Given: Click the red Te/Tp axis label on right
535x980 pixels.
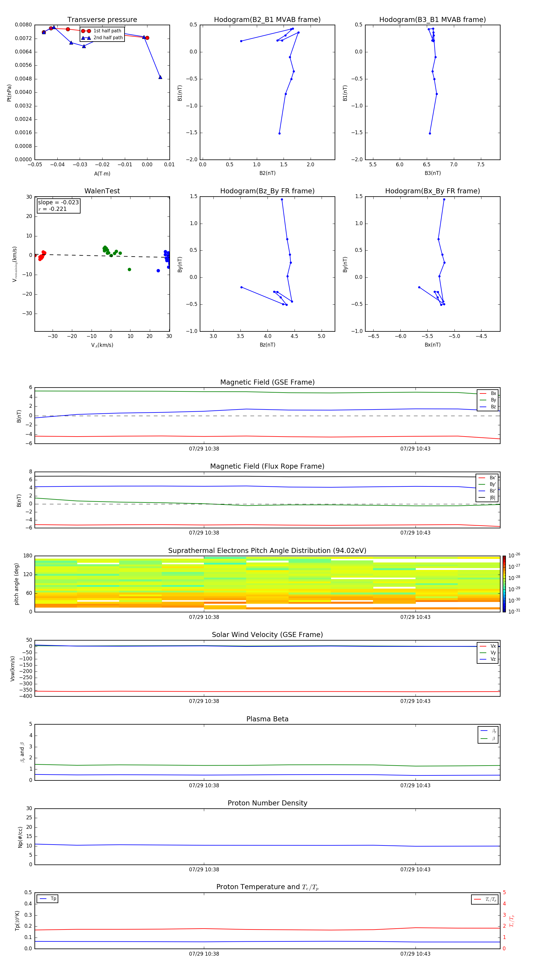Looking at the screenshot, I should point(512,921).
